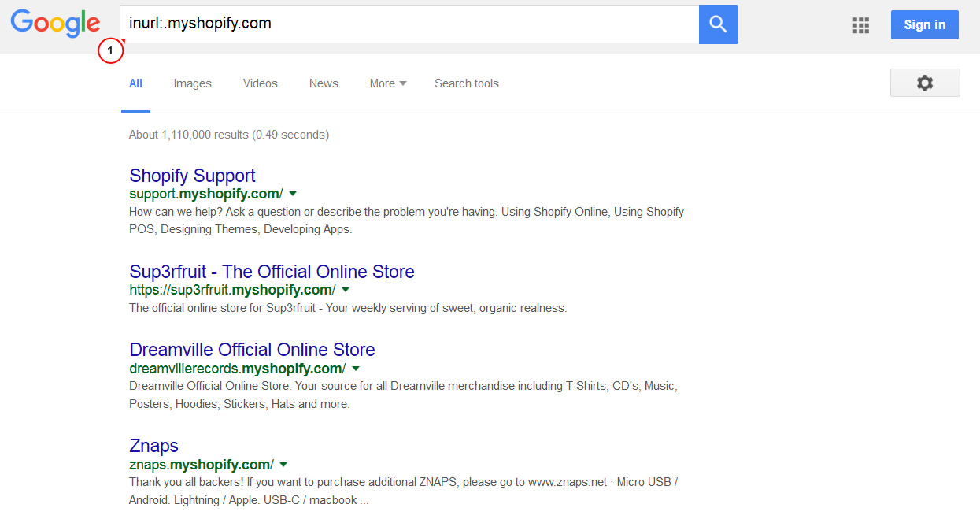
Task: Switch to News tab
Action: (x=324, y=83)
